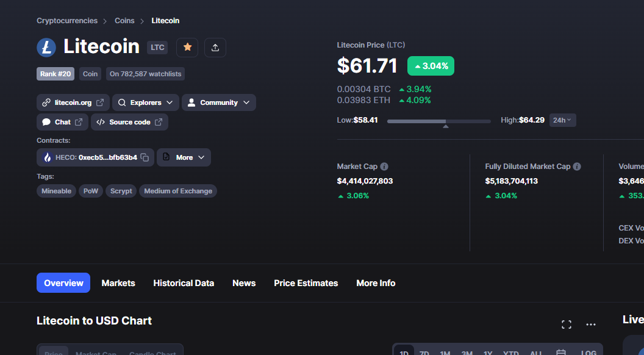Copy the HECO contract address
Viewport: 644px width, 355px height.
145,157
